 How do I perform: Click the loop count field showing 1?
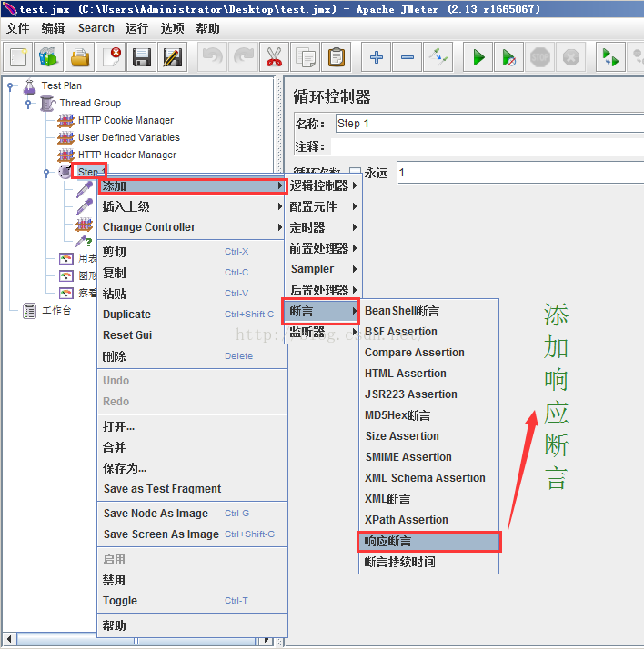point(520,172)
